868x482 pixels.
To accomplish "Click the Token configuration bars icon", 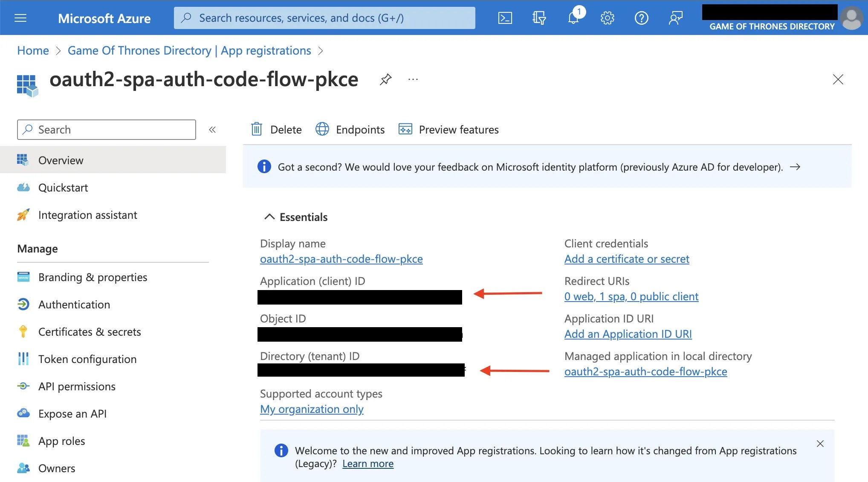I will coord(23,359).
